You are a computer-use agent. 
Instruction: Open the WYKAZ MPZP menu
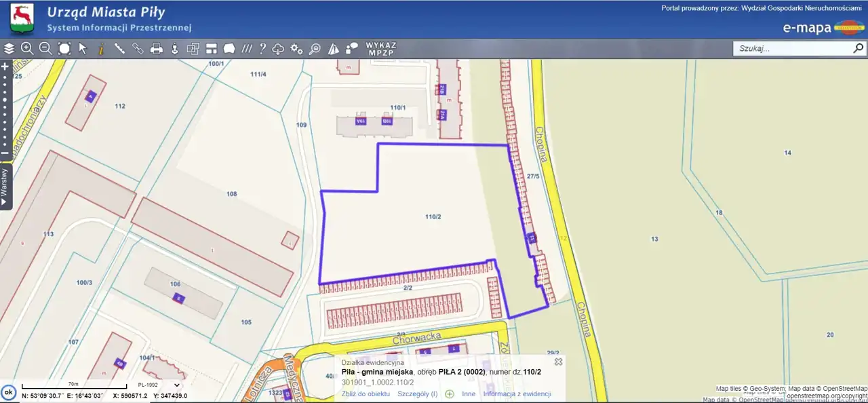coord(381,48)
